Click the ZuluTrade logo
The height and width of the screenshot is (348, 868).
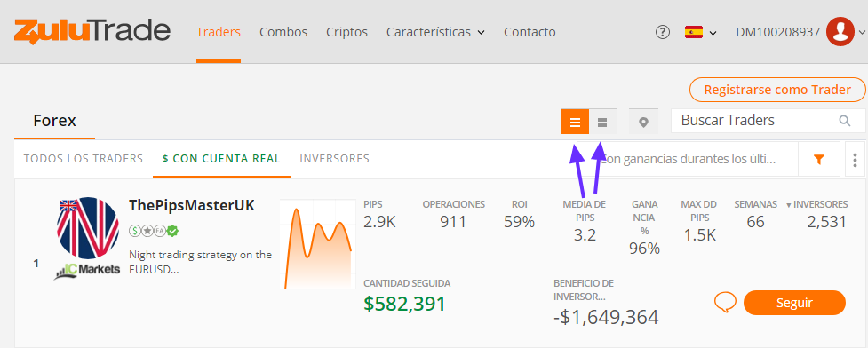coord(92,31)
